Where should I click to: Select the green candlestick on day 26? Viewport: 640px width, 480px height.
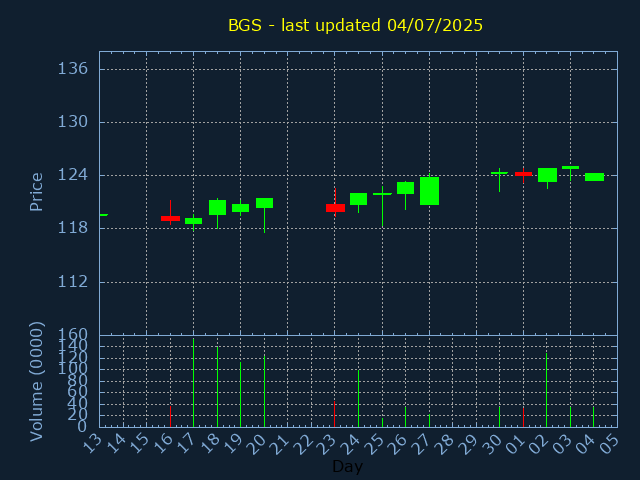(x=405, y=188)
